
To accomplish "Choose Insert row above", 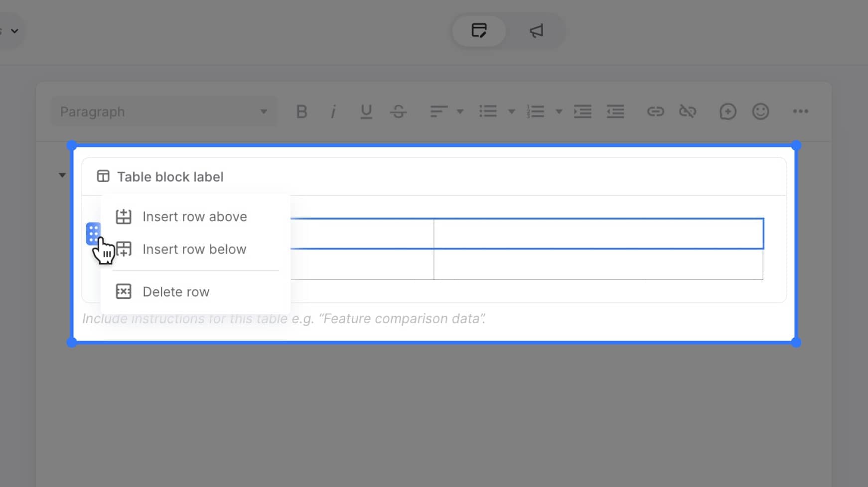I will coord(195,217).
